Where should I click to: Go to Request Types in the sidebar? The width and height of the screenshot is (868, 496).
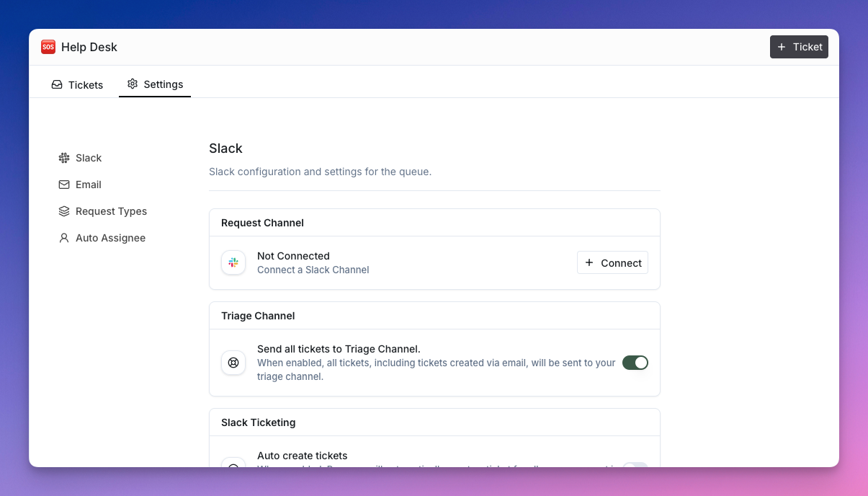[x=103, y=211]
